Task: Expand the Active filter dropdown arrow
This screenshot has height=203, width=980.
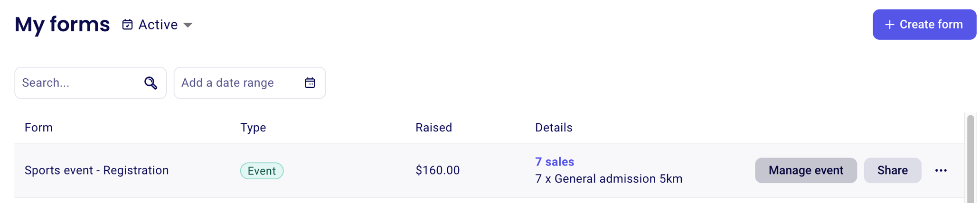Action: 188,25
